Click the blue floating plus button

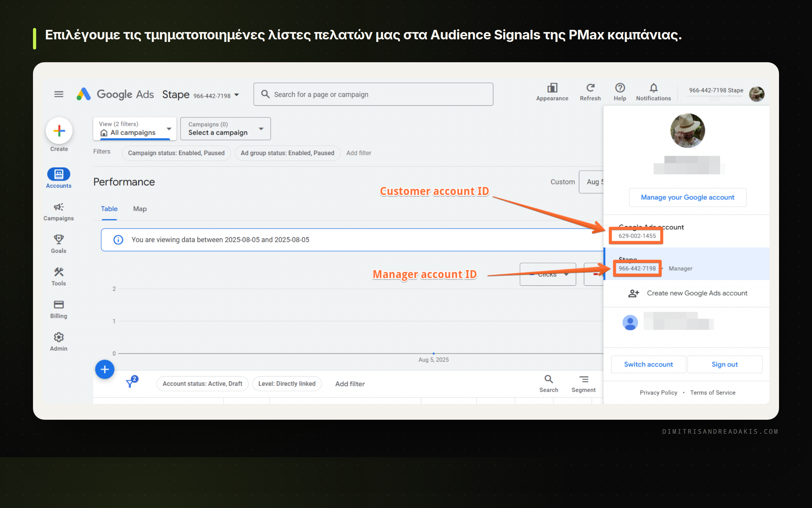click(105, 369)
